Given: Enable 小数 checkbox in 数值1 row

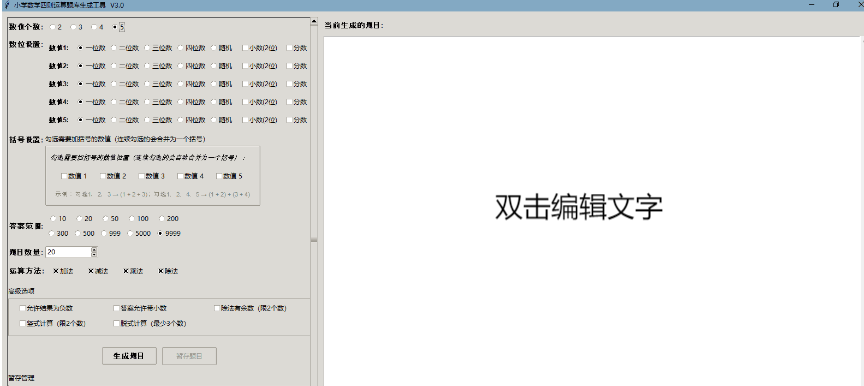Looking at the screenshot, I should pos(245,48).
